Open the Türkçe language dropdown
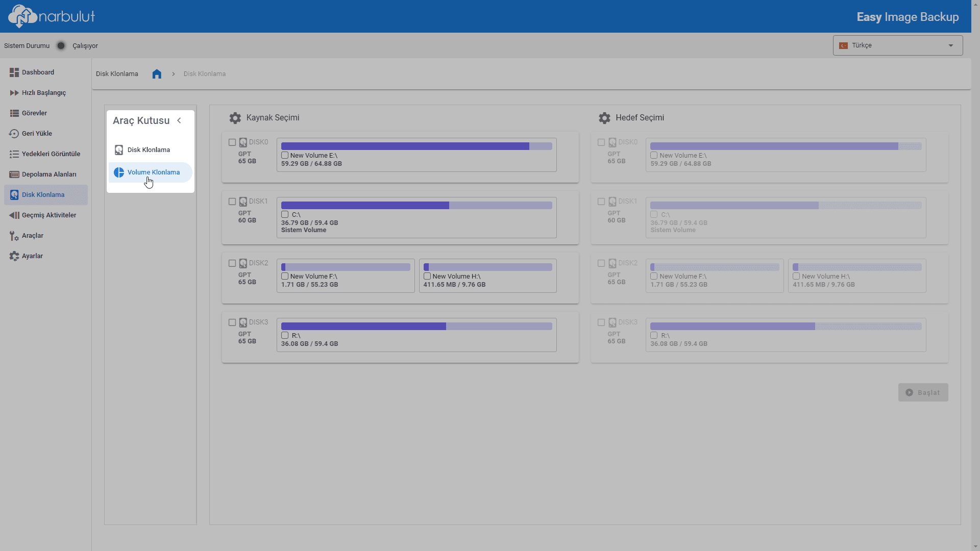This screenshot has width=980, height=551. (x=898, y=45)
